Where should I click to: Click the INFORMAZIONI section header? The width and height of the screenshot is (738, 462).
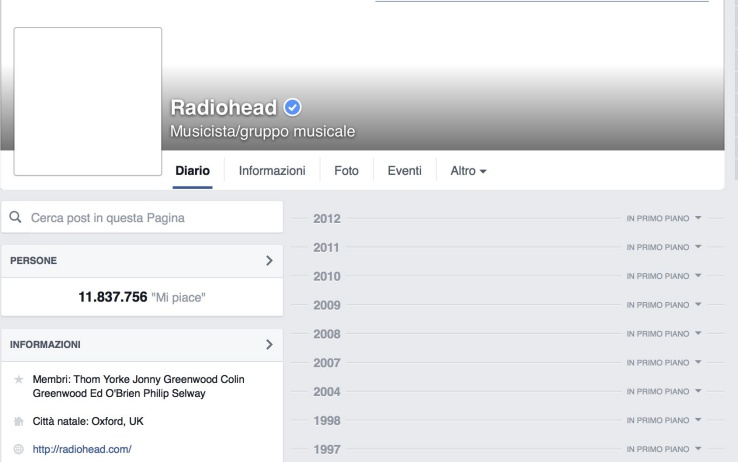click(142, 345)
